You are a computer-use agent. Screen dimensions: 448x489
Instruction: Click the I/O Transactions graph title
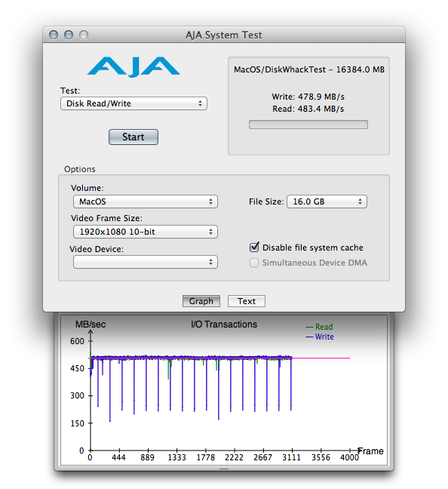point(224,324)
